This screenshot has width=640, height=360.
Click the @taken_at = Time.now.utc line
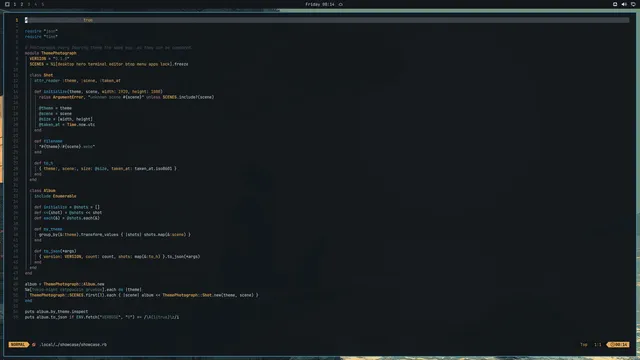point(67,124)
